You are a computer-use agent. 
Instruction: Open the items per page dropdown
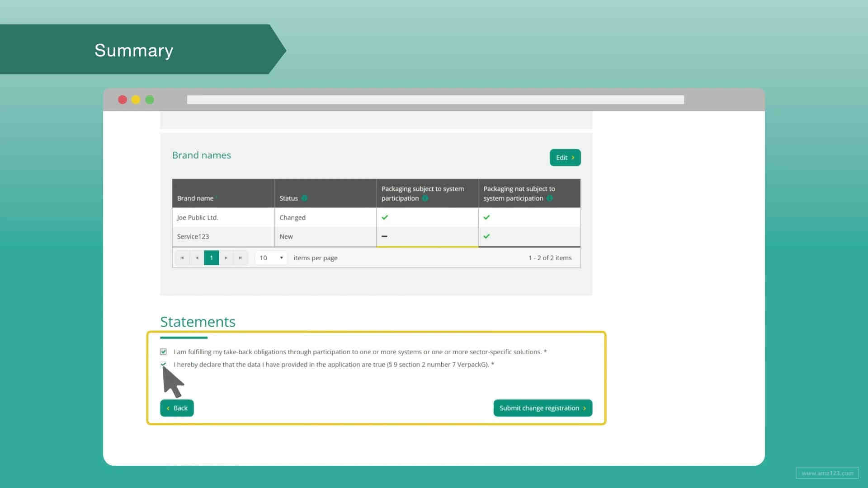click(x=271, y=258)
